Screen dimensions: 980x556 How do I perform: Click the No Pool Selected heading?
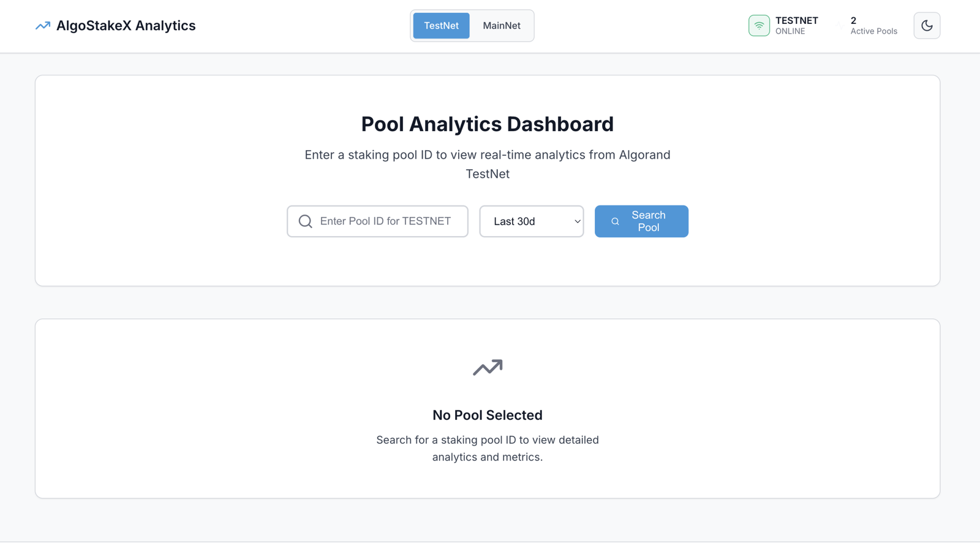pyautogui.click(x=488, y=415)
